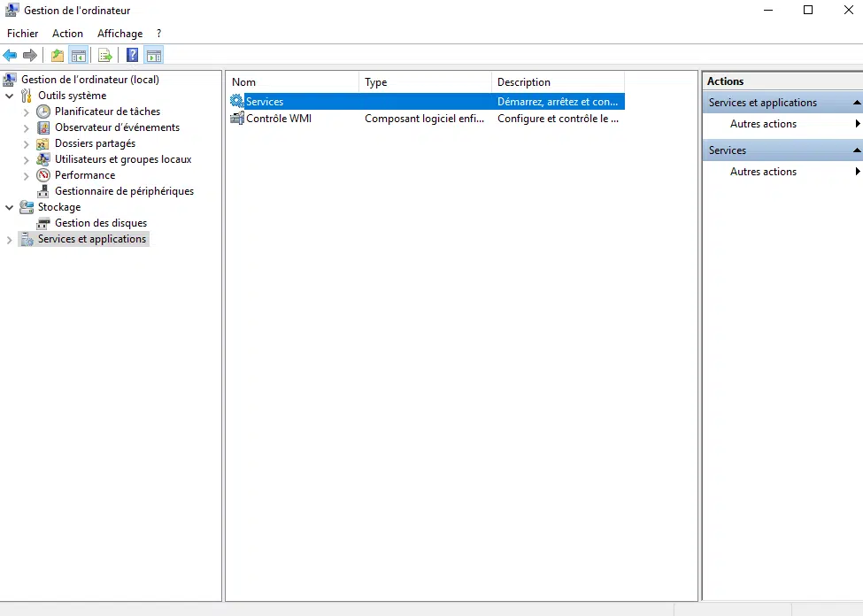Open Help from the toolbar question icon
Viewport: 863px width, 616px height.
point(132,55)
